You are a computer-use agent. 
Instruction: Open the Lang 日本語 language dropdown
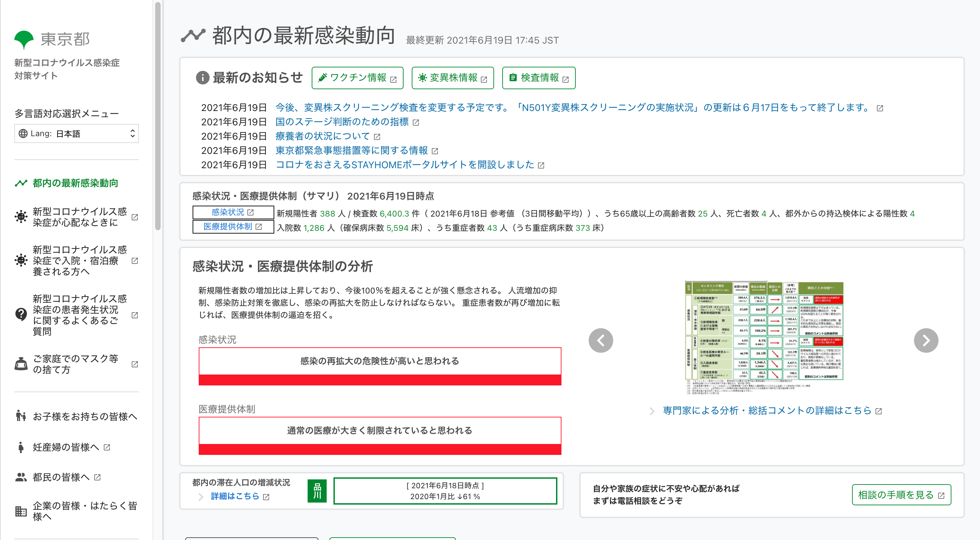tap(77, 133)
